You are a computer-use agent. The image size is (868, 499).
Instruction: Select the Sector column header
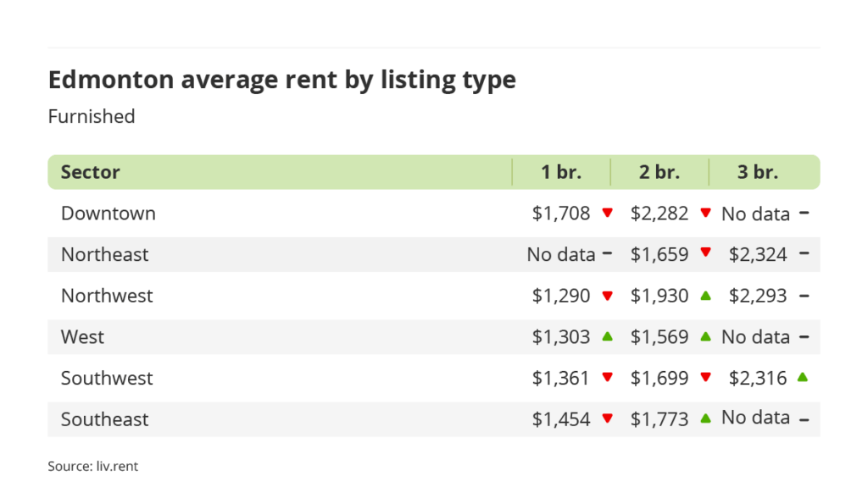91,172
